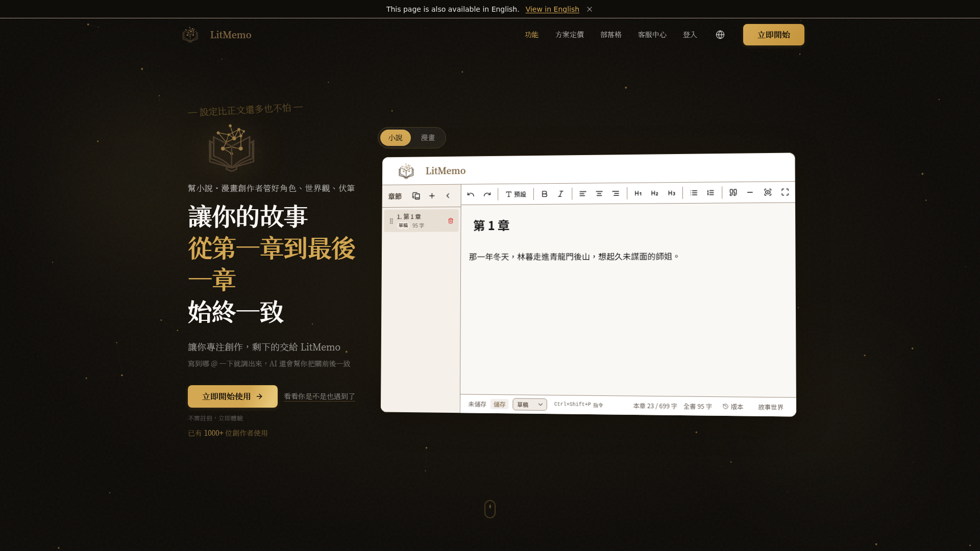Click the 未儲存 status text

pos(477,404)
